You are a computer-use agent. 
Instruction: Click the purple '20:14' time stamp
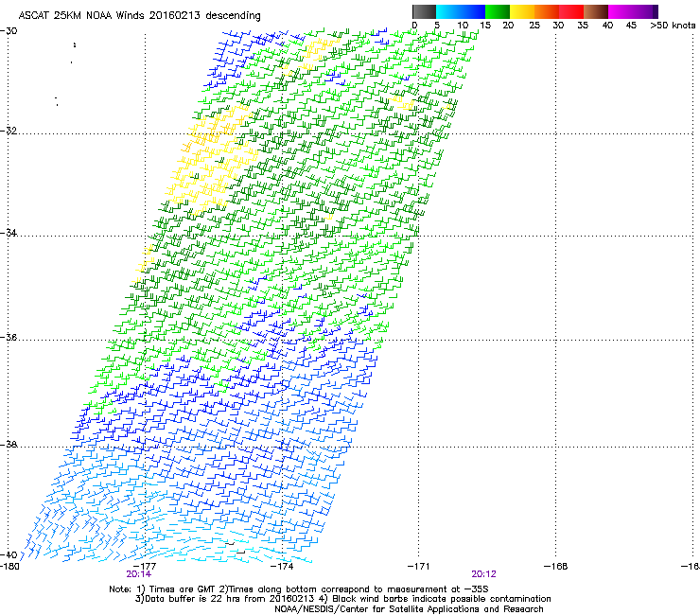tap(139, 574)
